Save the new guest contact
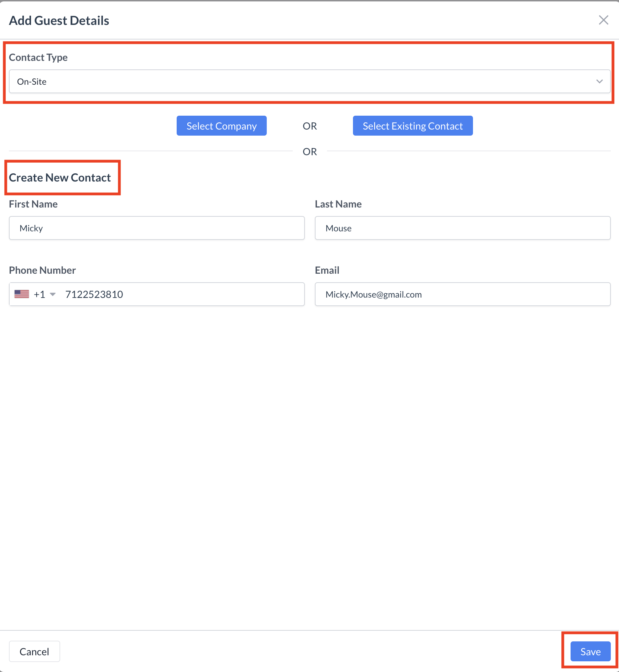 [x=590, y=652]
